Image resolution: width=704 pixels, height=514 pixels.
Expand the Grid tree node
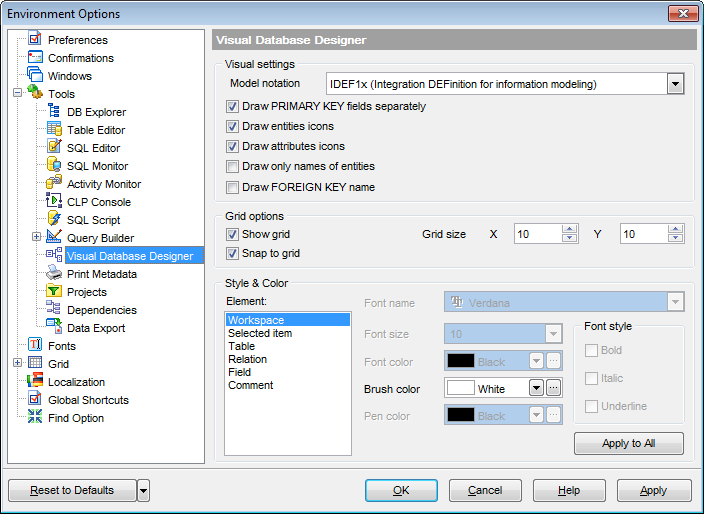pyautogui.click(x=18, y=363)
